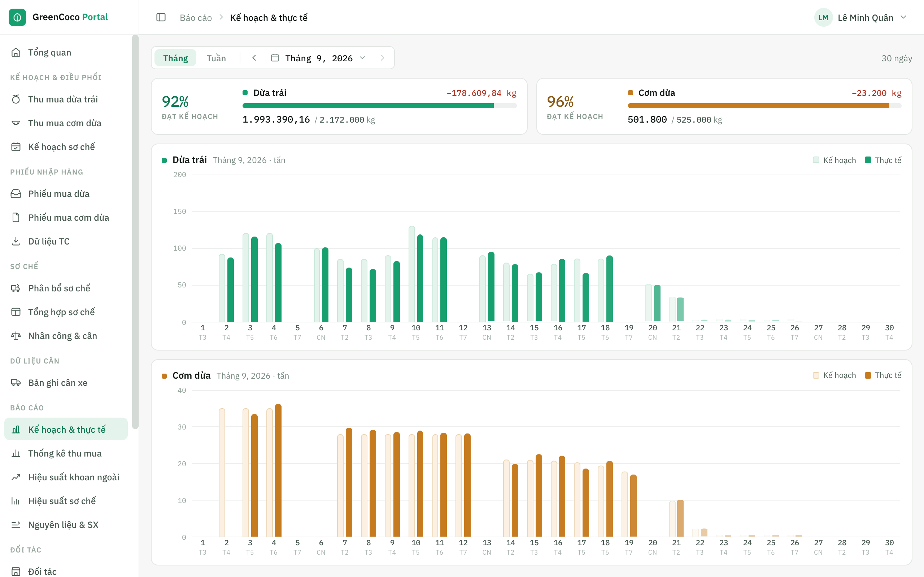Expand the Lê Minh Quân user menu
The height and width of the screenshot is (577, 924).
pos(861,18)
